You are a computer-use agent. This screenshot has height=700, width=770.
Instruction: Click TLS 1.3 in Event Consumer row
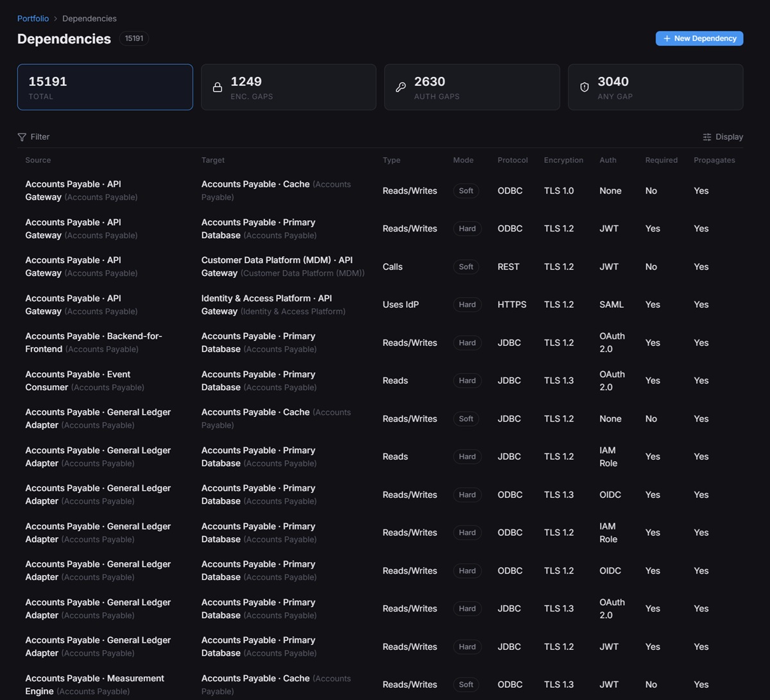[x=559, y=381]
